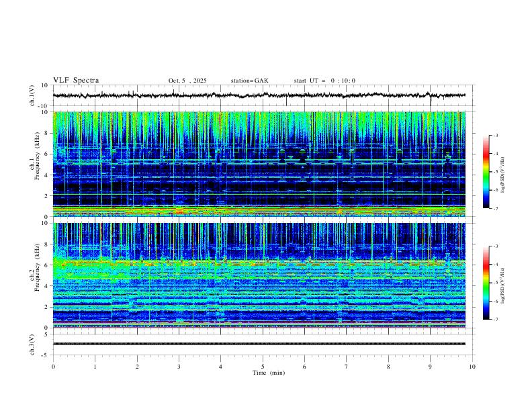Click the ch.1 "Frequency (kHz)" axis label
The height and width of the screenshot is (411, 532).
pos(37,156)
